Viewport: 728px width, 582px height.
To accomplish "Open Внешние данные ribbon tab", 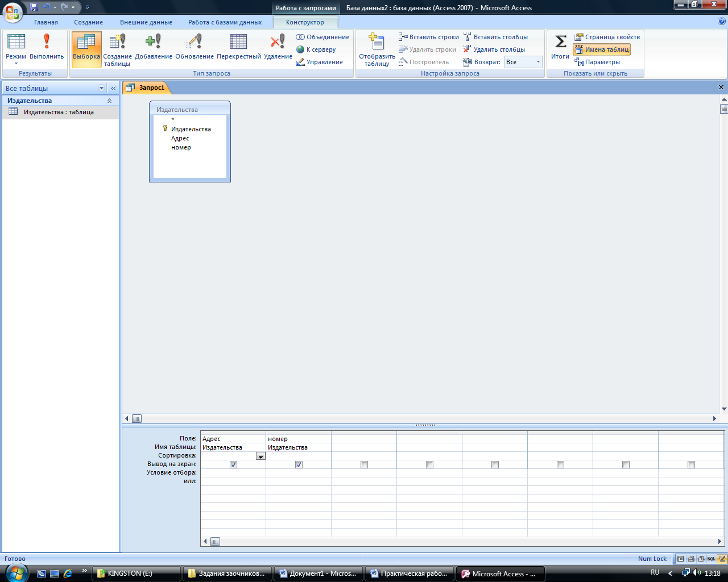I will (146, 22).
